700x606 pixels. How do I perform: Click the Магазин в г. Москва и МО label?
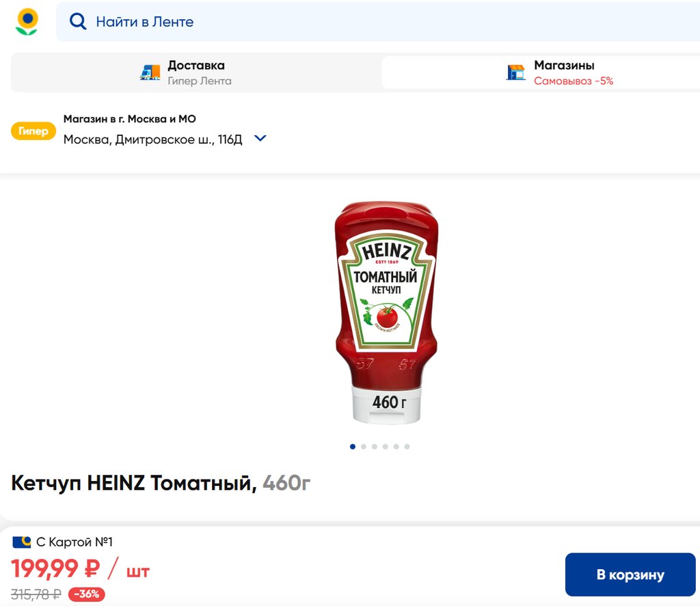129,119
